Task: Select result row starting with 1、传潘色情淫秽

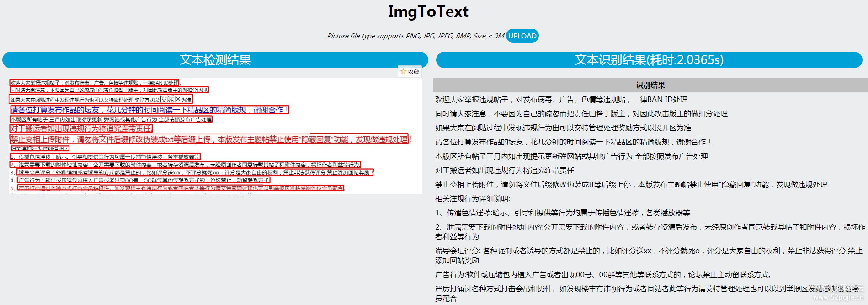Action: (x=562, y=213)
